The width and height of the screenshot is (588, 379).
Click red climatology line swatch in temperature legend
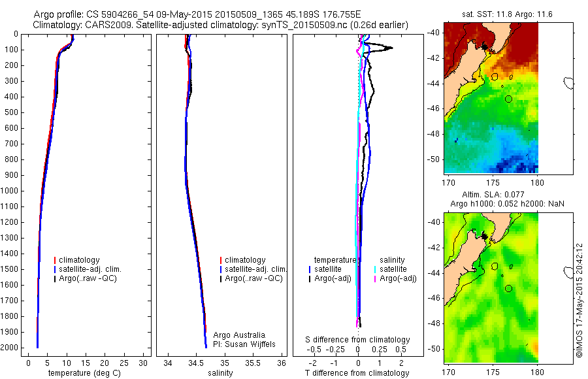coord(55,260)
